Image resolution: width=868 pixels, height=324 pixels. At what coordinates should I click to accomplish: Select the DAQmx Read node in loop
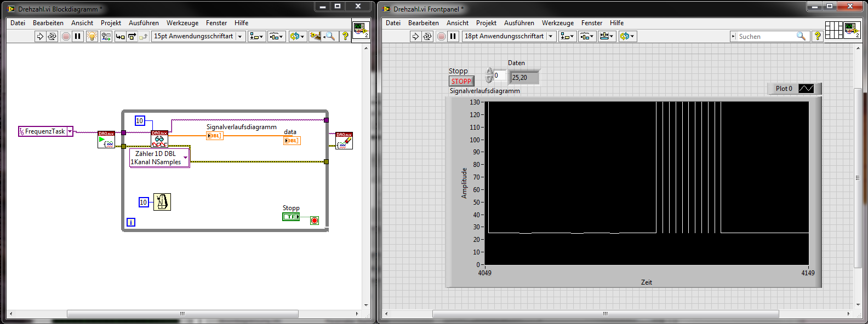pos(159,139)
